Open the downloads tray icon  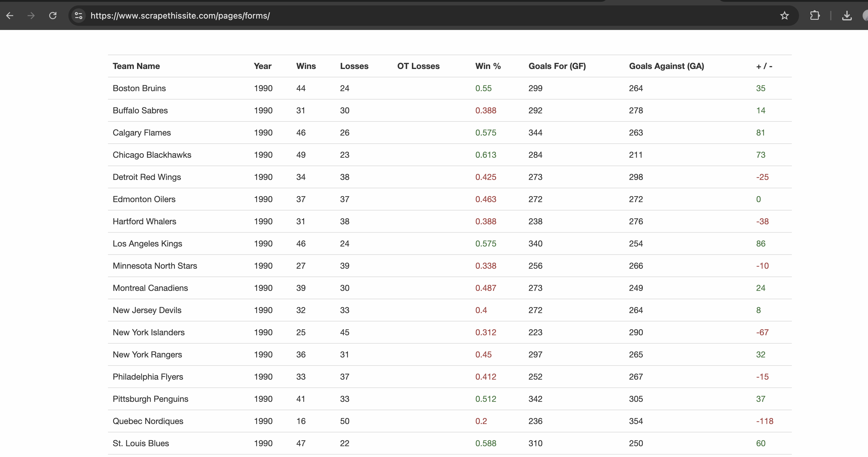[846, 16]
